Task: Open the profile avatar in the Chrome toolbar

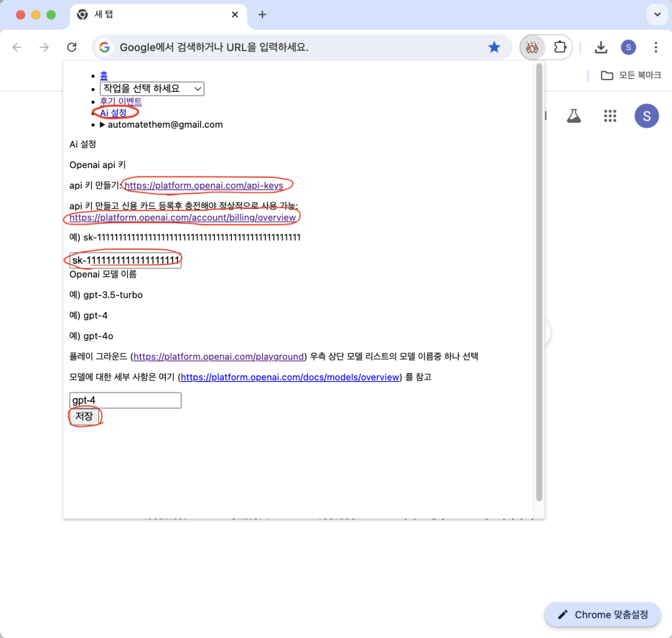Action: (628, 47)
